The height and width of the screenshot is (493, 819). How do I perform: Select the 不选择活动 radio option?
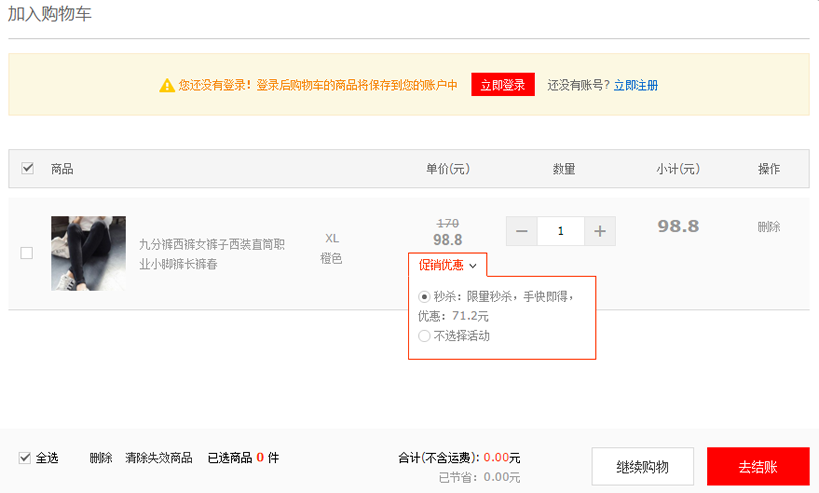(425, 336)
